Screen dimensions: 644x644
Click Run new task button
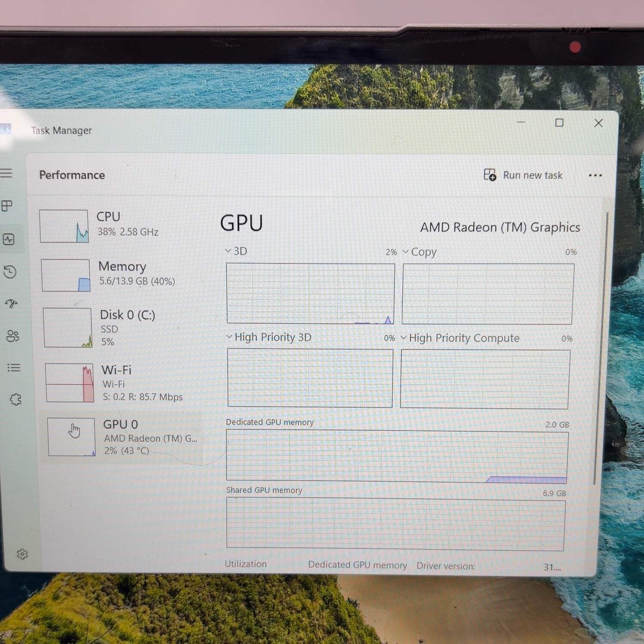(523, 175)
